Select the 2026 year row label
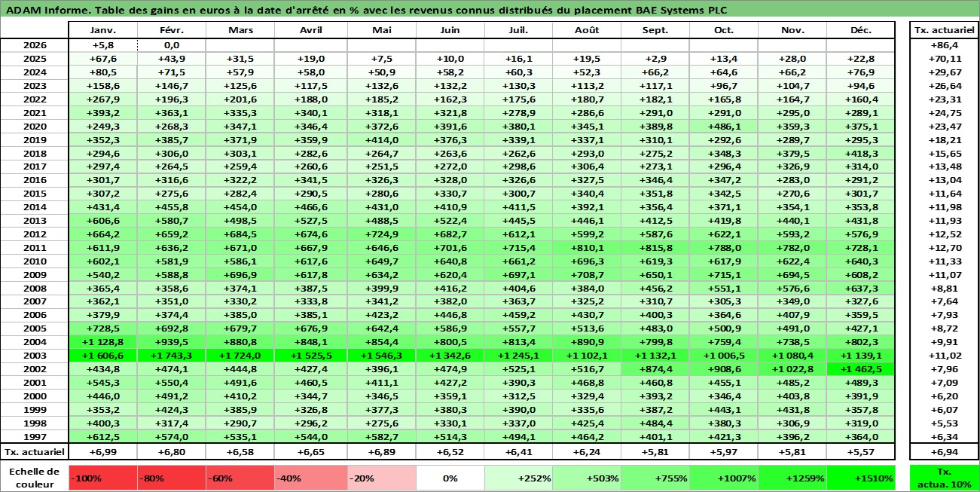This screenshot has height=492, width=980. [x=35, y=45]
